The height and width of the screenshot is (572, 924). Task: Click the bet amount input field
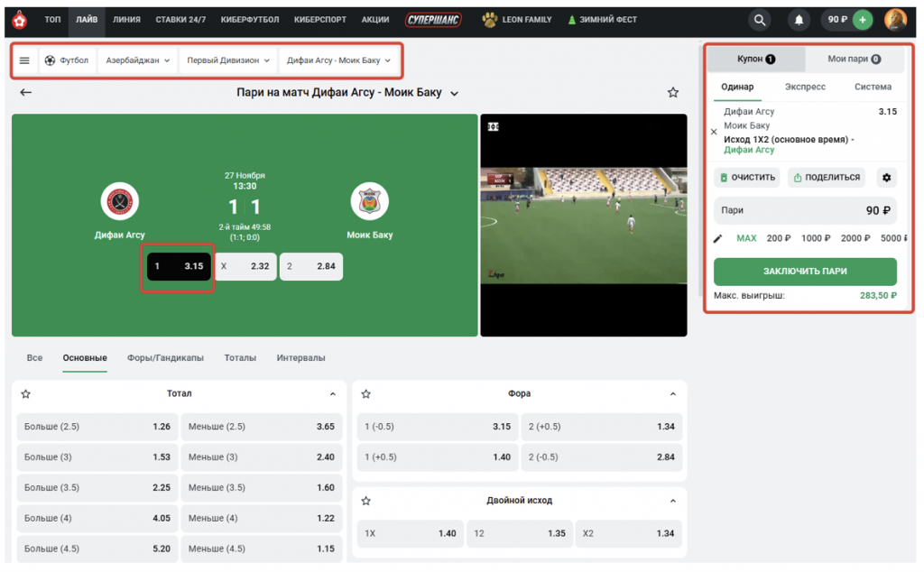(805, 210)
